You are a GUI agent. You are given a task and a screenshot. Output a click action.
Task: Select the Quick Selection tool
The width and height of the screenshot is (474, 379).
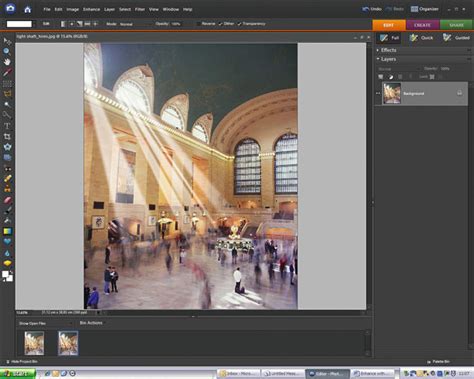(7, 115)
